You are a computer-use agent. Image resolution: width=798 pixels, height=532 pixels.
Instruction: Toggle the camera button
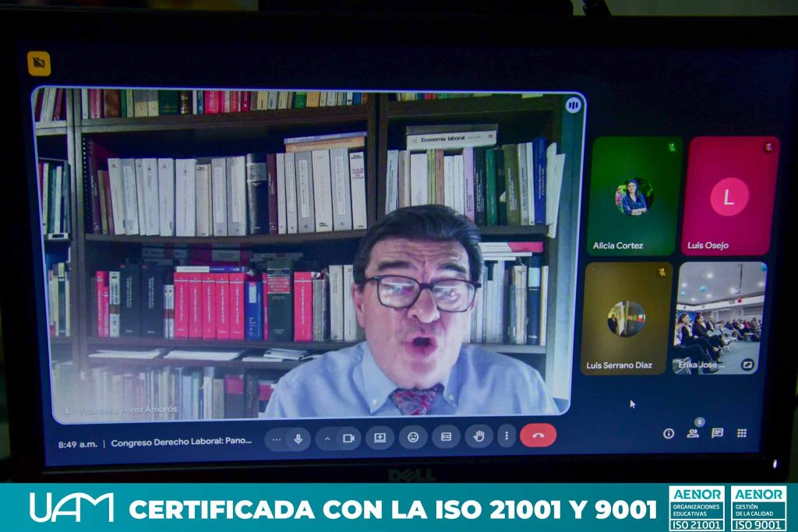click(x=348, y=438)
